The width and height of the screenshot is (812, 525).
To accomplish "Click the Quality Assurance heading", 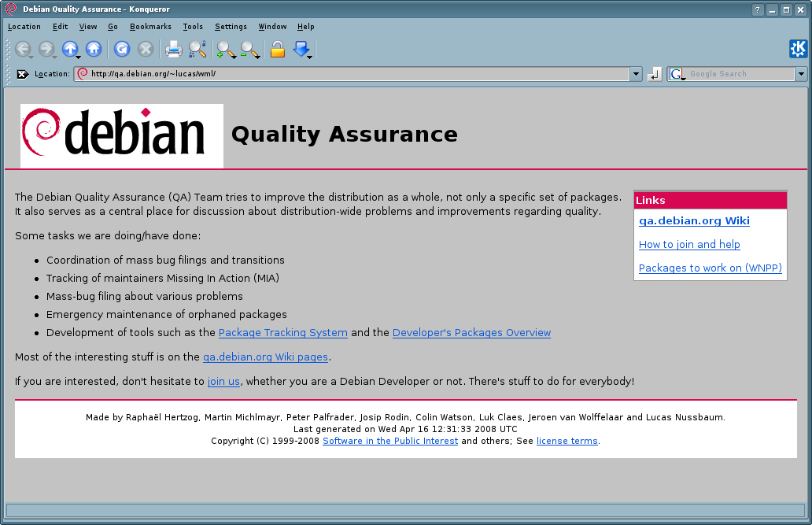I will (345, 135).
